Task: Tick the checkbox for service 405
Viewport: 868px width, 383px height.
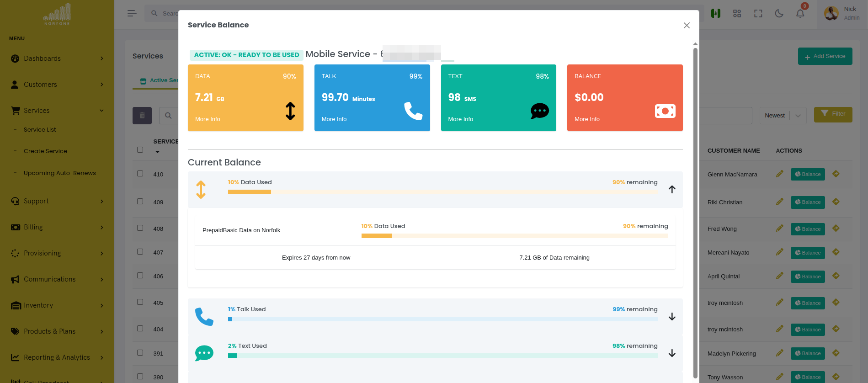Action: [140, 302]
